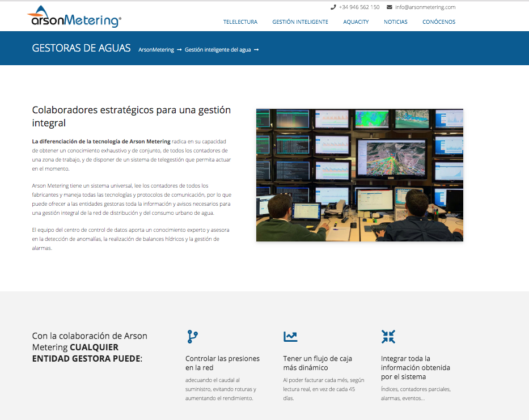This screenshot has width=529, height=420.
Task: Follow the Gestión inteligente del agua breadcrumb
Action: pyautogui.click(x=218, y=49)
